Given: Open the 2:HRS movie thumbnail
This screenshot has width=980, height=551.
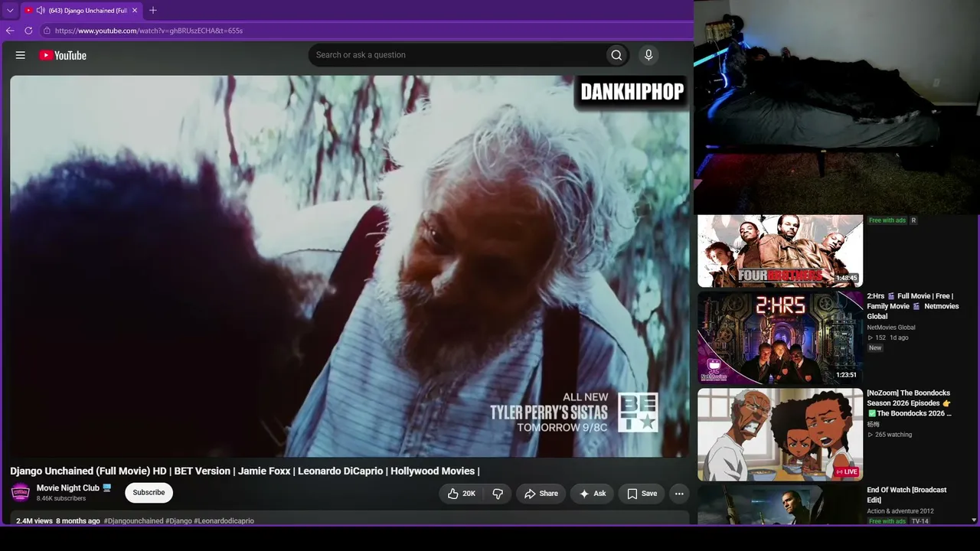Looking at the screenshot, I should 780,337.
